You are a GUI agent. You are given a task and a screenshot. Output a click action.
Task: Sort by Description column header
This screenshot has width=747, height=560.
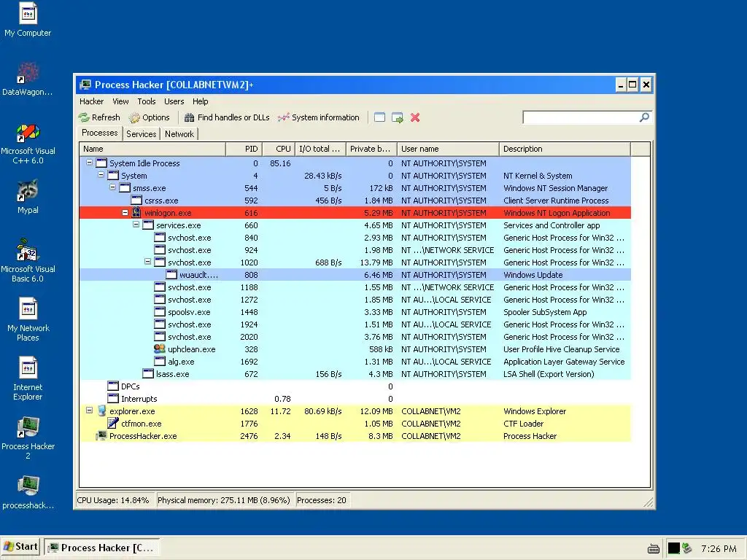click(565, 149)
